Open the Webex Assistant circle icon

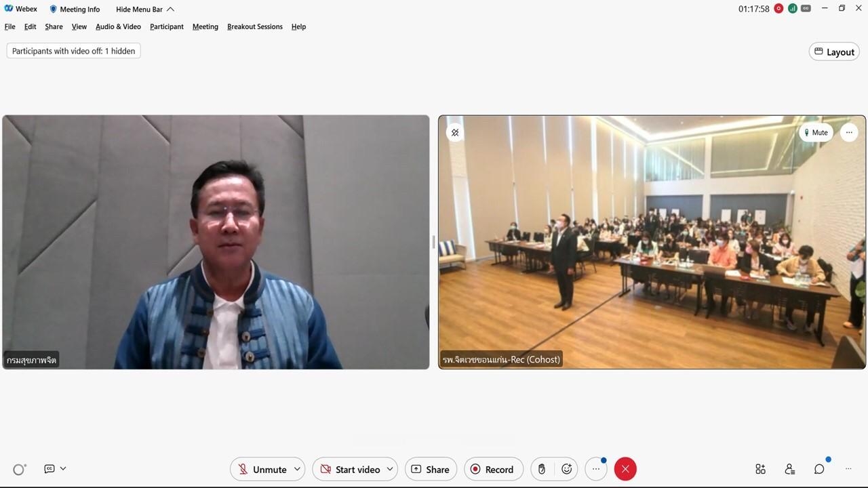click(x=19, y=469)
